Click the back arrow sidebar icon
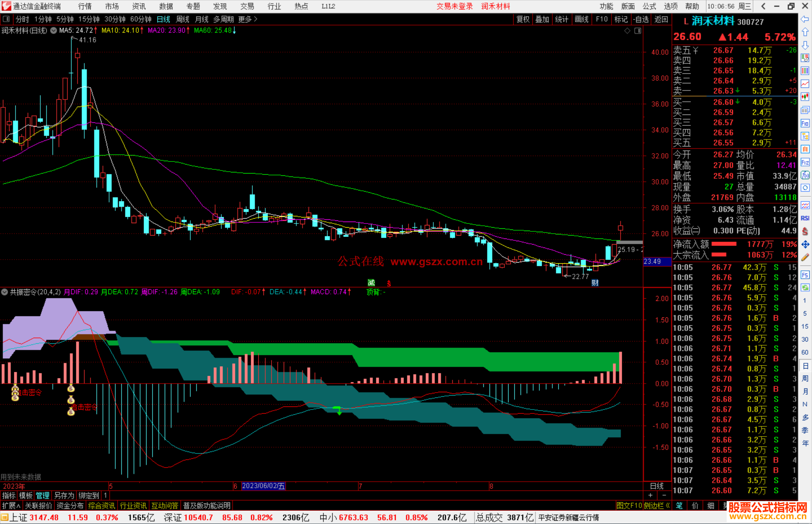Viewport: 812px width, 524px height. (805, 19)
